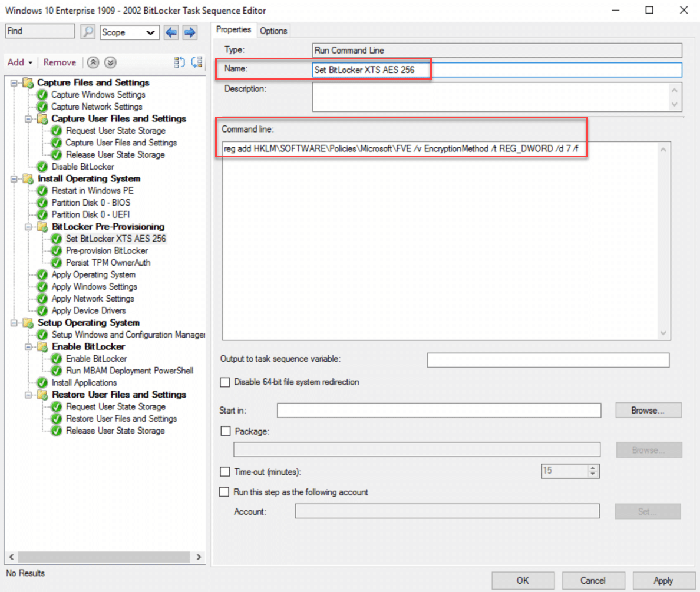Click the magnifying glass search icon

87,31
